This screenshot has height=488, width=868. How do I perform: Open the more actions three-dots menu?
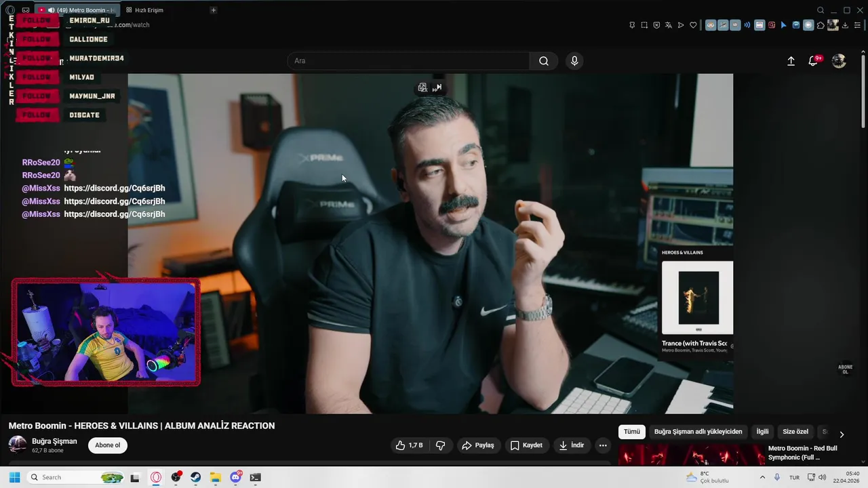click(603, 445)
